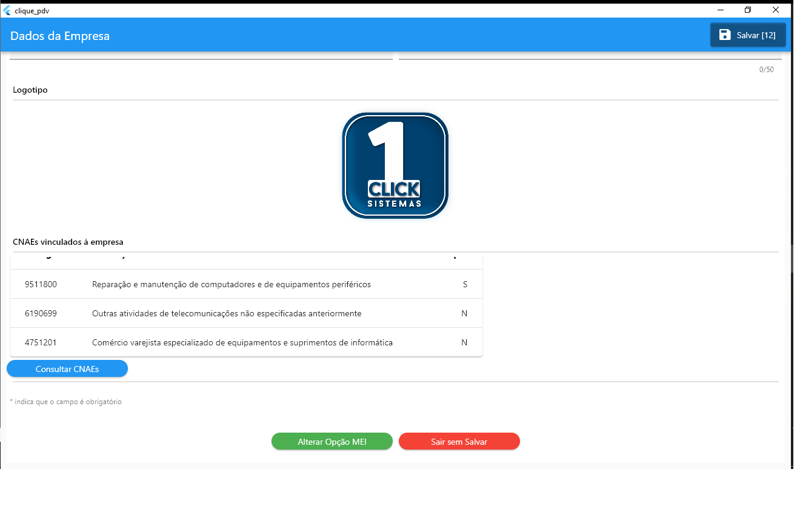Click the Alterar Opção MEI button
This screenshot has height=532, width=800.
pos(332,442)
